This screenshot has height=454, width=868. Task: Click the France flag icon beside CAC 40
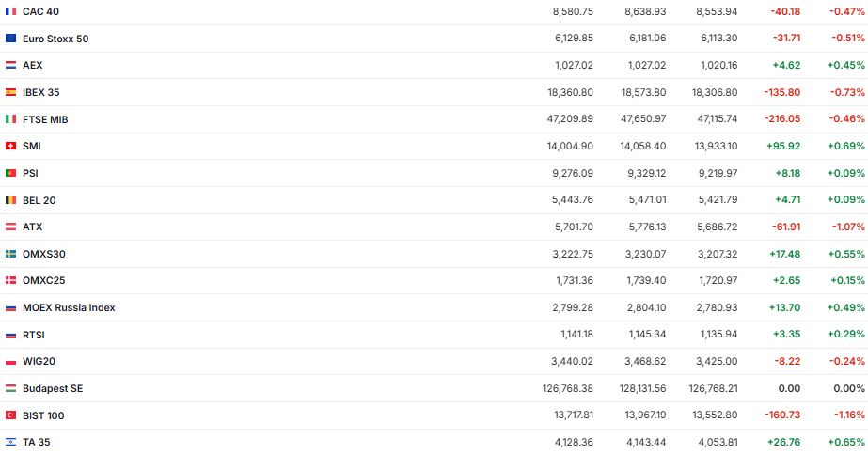[10, 11]
